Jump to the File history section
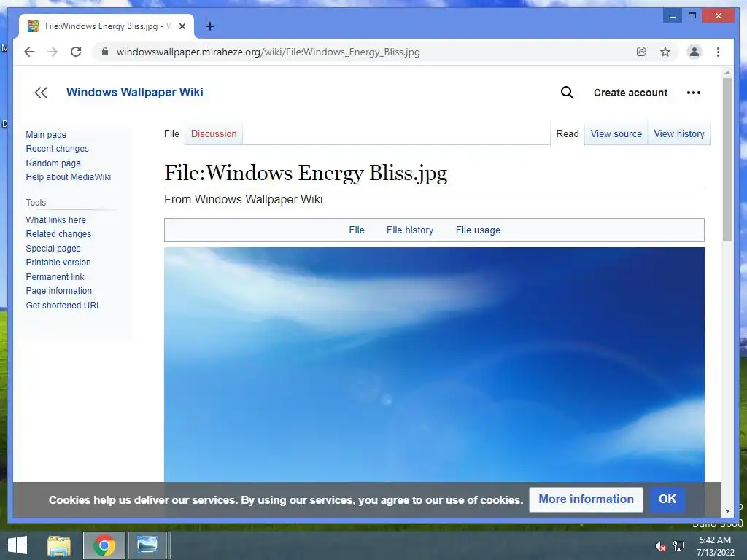 [410, 230]
